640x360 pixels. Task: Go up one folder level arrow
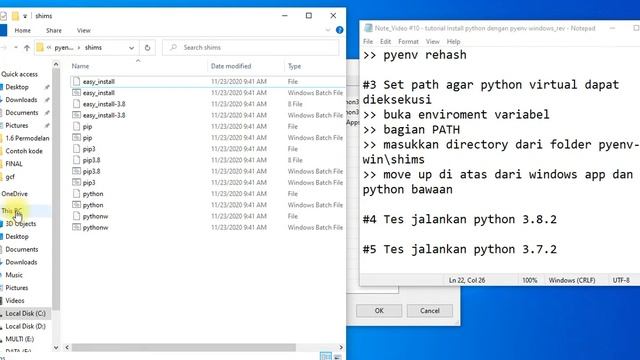coord(27,48)
